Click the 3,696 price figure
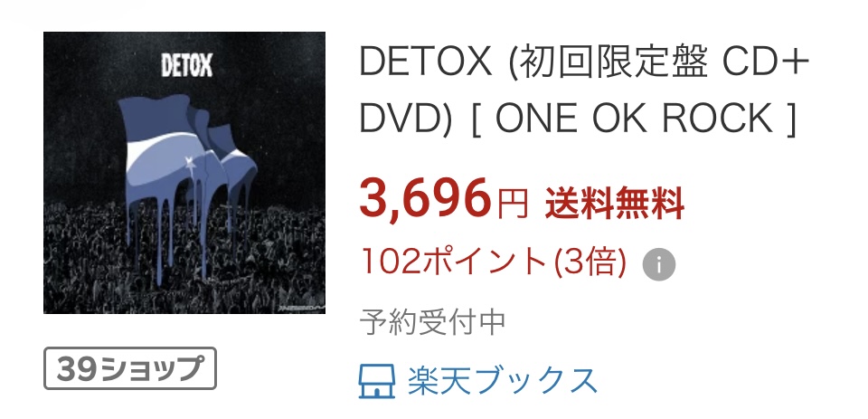Image resolution: width=868 pixels, height=419 pixels. coord(425,198)
